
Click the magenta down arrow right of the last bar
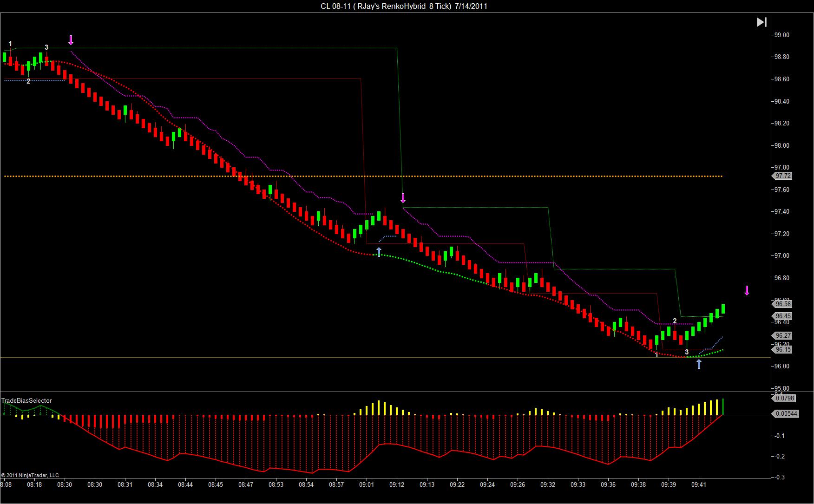pyautogui.click(x=747, y=290)
